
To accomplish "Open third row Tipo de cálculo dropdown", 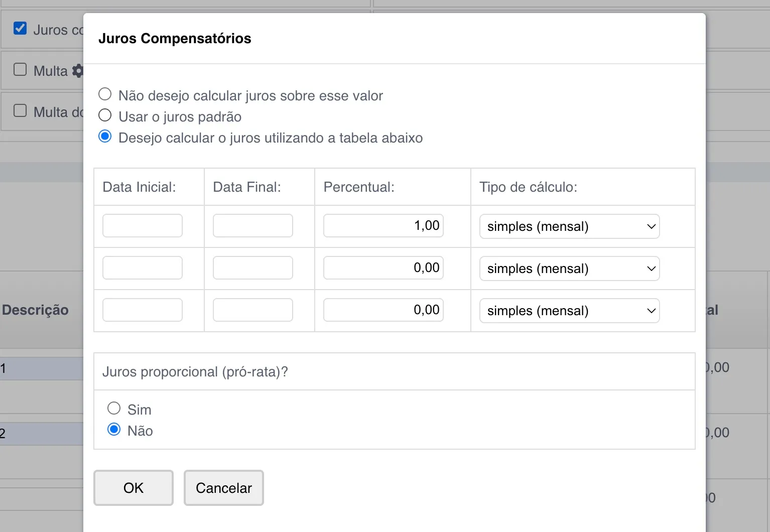I will point(569,311).
